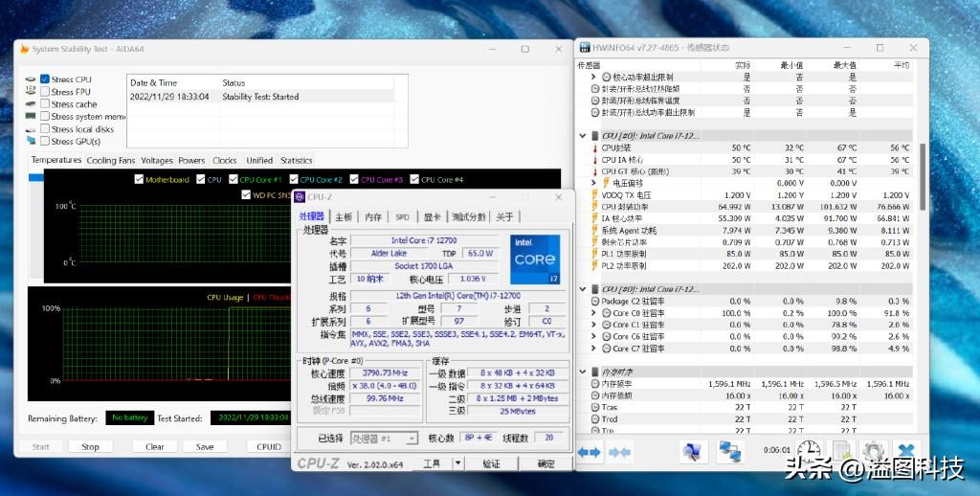Enable the Stress system memory checkbox
980x496 pixels.
(x=45, y=116)
